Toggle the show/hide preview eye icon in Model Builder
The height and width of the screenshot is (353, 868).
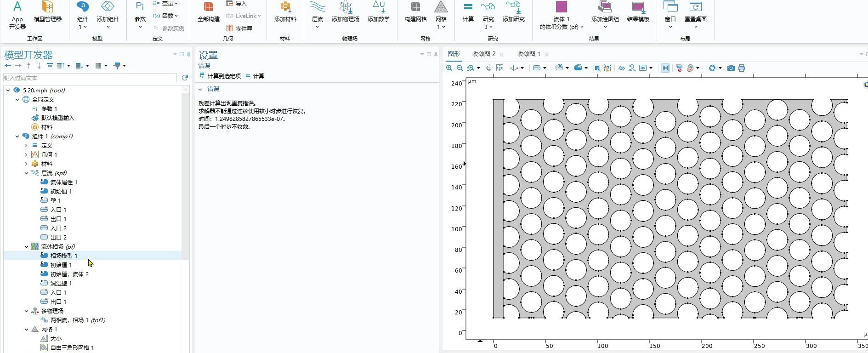[50, 66]
